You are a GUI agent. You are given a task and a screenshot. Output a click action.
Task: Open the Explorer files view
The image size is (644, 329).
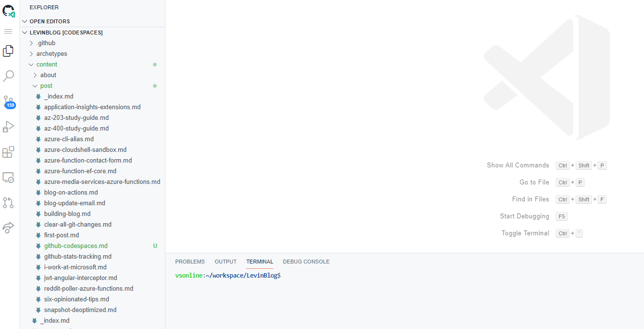pyautogui.click(x=8, y=51)
